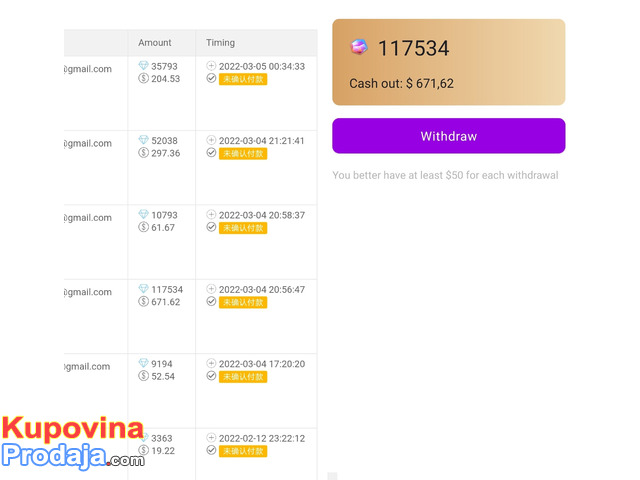
Task: Click check-circle icon under 2022-03-05 00:34:33
Action: (x=211, y=78)
